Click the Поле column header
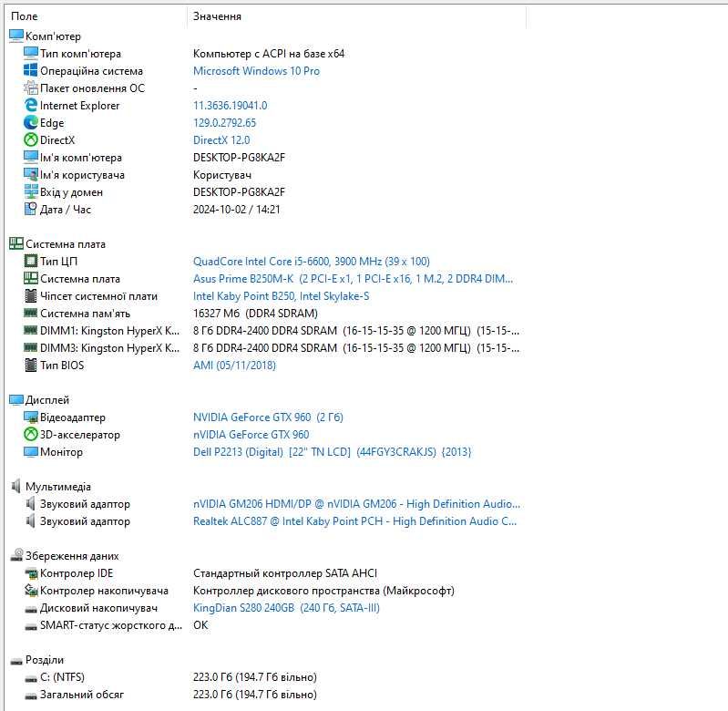Viewport: 728px width, 711px height. click(x=24, y=16)
